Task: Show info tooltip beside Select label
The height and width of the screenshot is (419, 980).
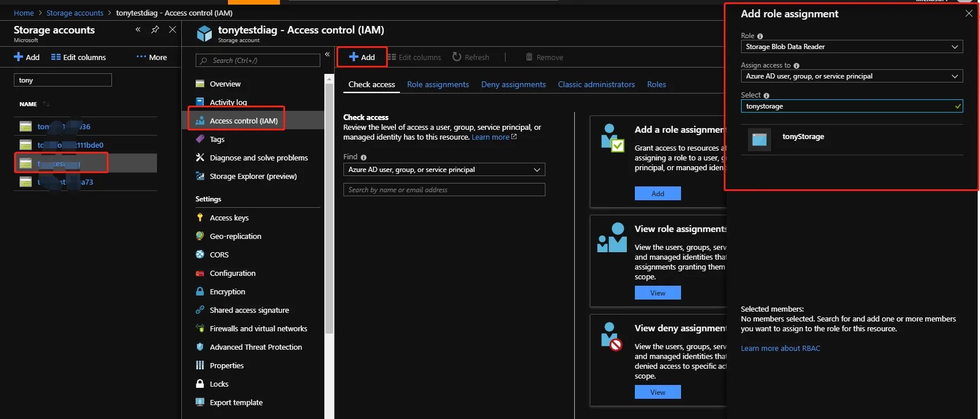Action: [766, 96]
